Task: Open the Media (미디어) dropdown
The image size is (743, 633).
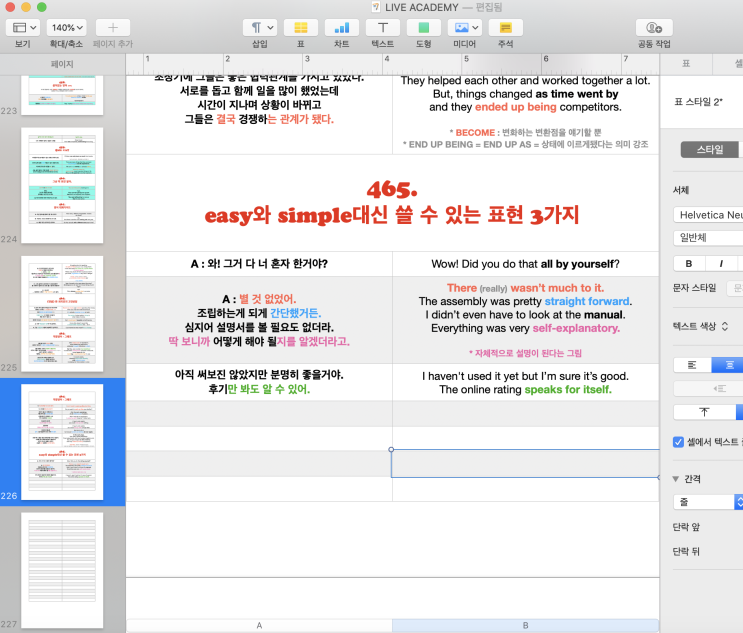Action: [465, 27]
